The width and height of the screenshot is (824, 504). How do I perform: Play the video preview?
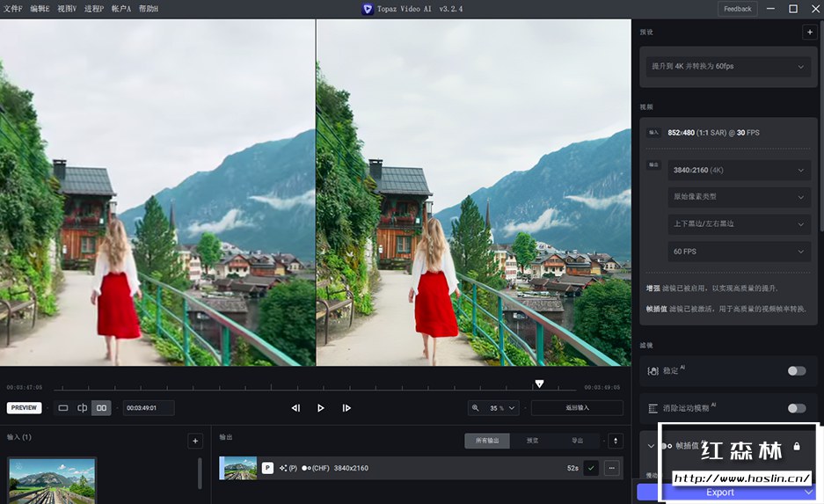coord(320,408)
